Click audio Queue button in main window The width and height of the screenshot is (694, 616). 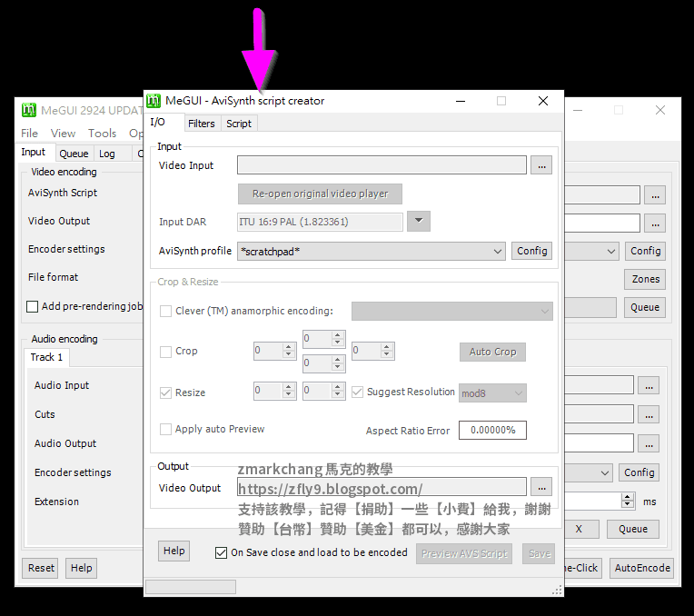point(633,529)
